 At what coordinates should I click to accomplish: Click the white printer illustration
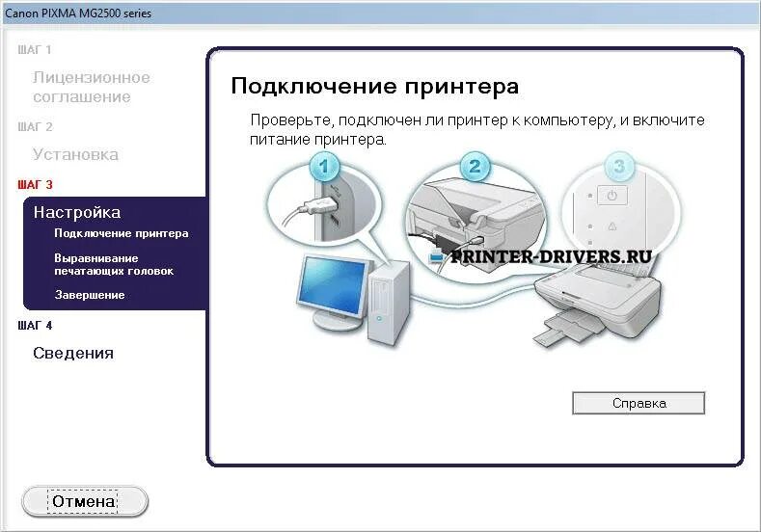coord(598,303)
